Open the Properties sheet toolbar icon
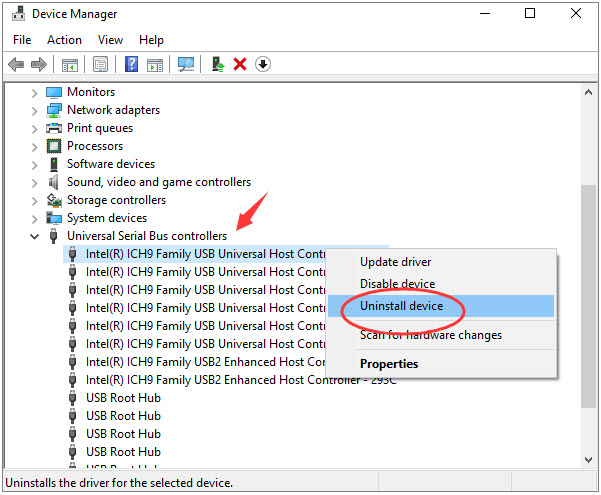Screen dimensions: 601x495 click(100, 64)
